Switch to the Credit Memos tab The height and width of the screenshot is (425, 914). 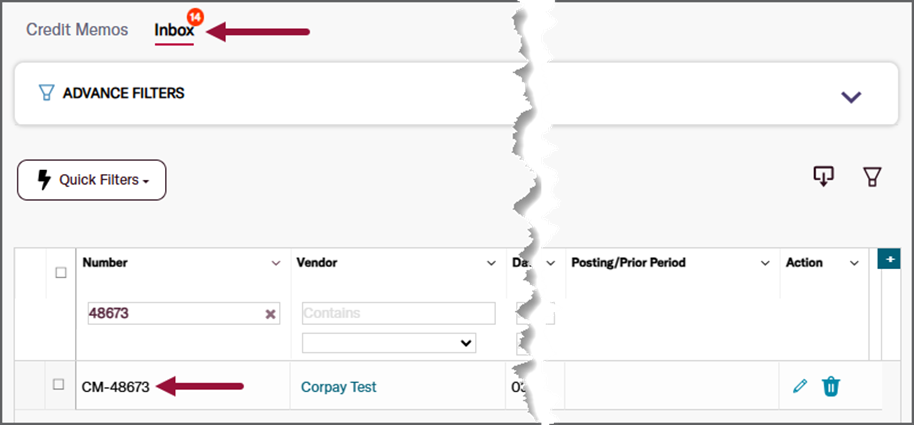pyautogui.click(x=77, y=30)
